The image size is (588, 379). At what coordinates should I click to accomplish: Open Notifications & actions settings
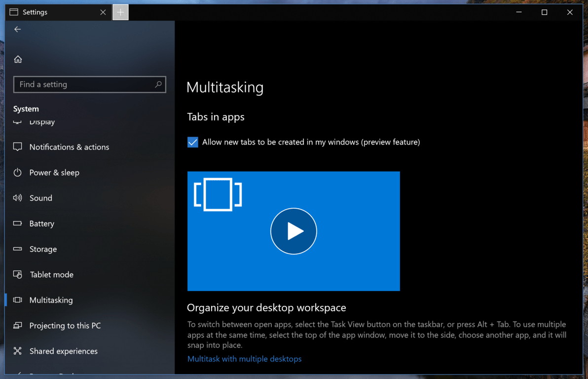90,147
